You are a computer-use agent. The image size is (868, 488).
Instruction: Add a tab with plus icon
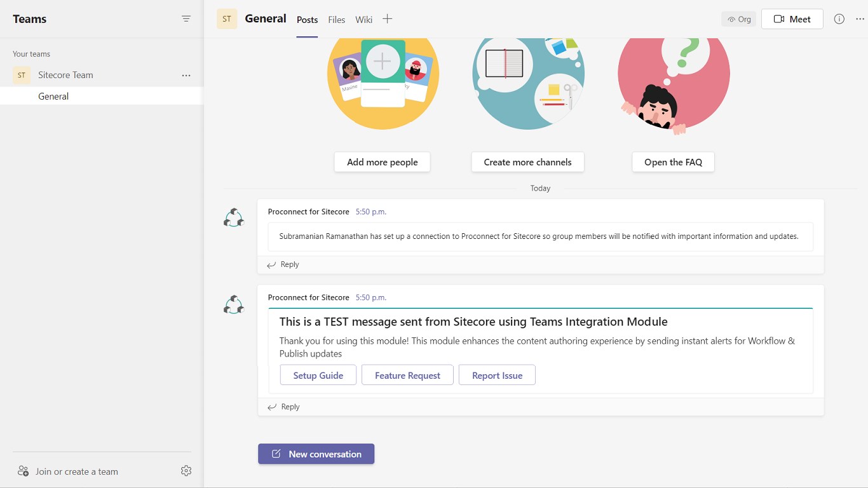coord(388,19)
